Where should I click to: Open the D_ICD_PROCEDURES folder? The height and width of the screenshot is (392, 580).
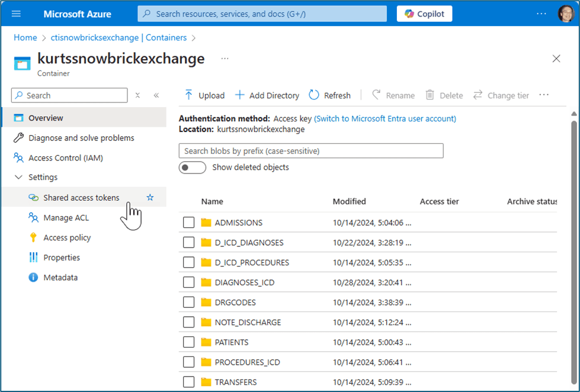point(252,262)
